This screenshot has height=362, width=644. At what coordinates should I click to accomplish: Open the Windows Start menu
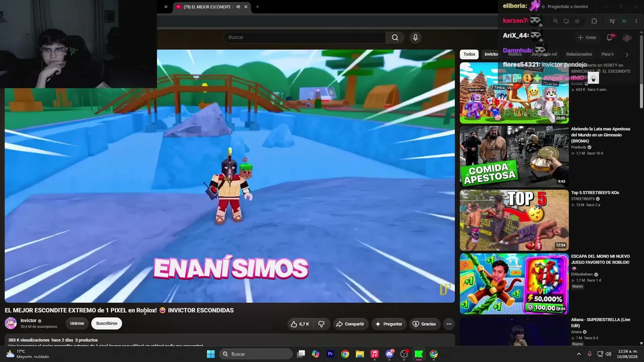click(x=211, y=354)
